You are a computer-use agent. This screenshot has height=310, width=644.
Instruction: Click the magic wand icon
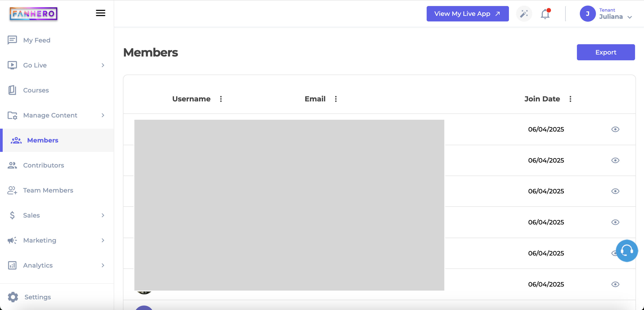tap(524, 14)
